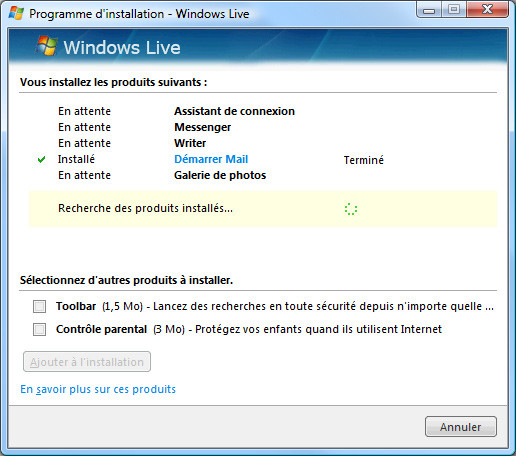Click the Recherche des produits installés text
This screenshot has height=456, width=516.
pos(145,208)
